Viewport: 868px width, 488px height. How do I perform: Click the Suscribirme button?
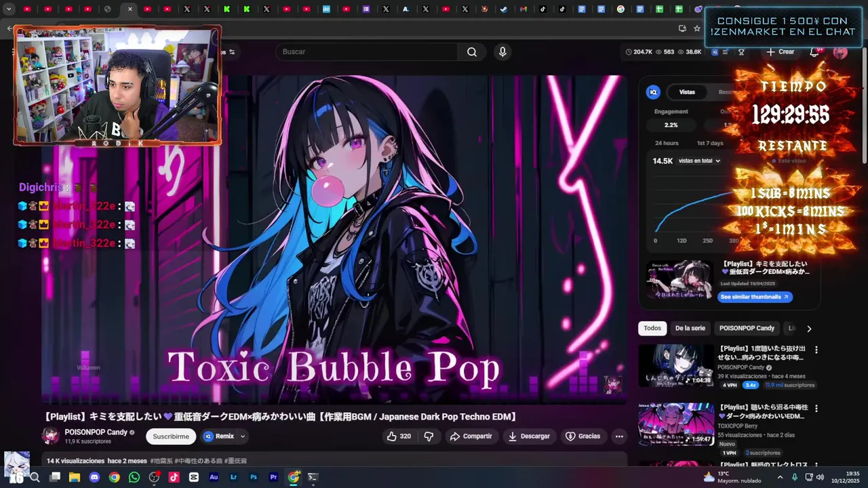pos(171,436)
